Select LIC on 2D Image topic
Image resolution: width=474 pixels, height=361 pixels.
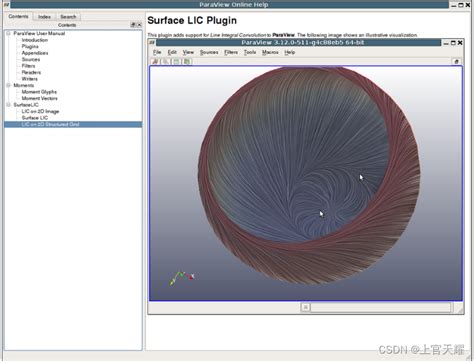(x=40, y=111)
